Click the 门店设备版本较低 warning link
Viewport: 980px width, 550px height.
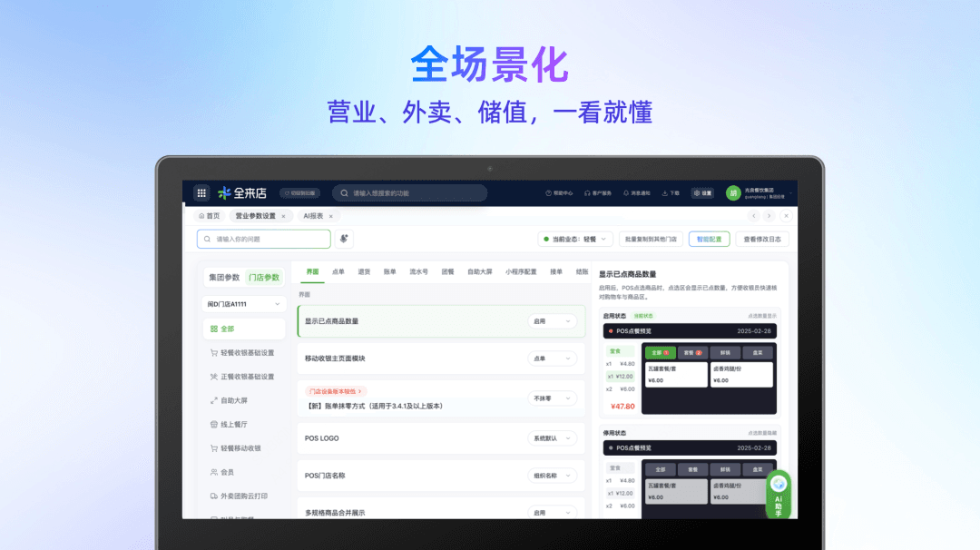[336, 391]
